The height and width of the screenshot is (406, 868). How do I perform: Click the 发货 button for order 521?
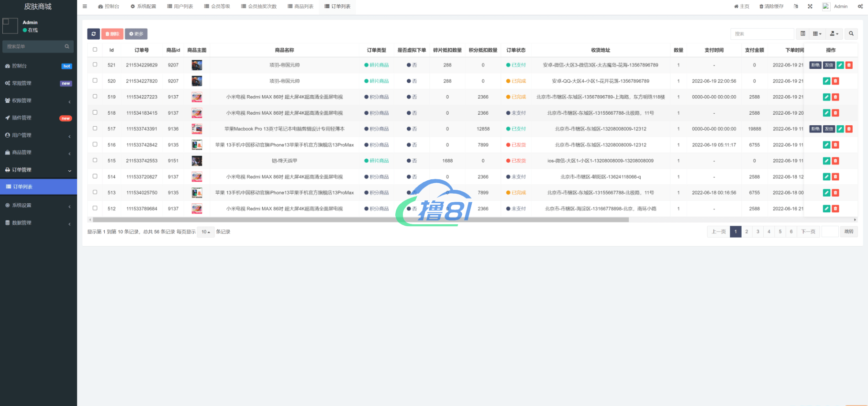click(x=829, y=65)
